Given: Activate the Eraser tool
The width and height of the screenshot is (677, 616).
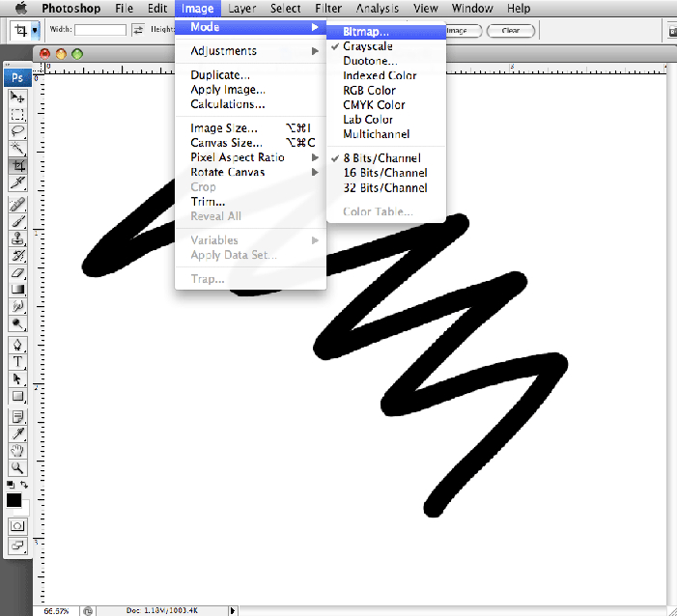Looking at the screenshot, I should point(17,273).
